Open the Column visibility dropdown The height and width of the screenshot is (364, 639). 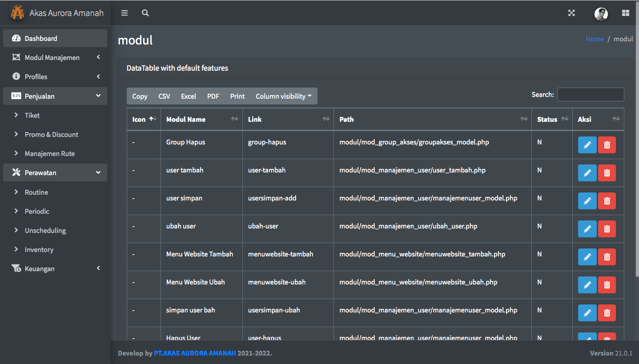coord(283,96)
